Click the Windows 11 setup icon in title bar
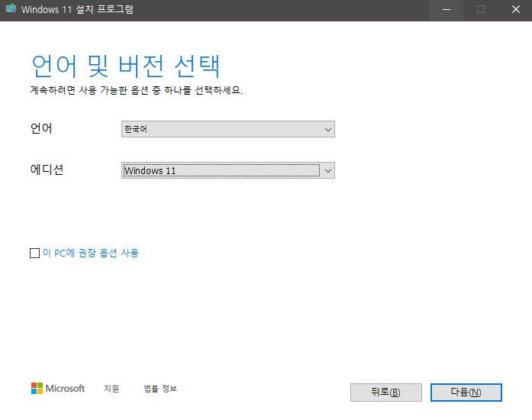This screenshot has width=532, height=420. [x=11, y=8]
